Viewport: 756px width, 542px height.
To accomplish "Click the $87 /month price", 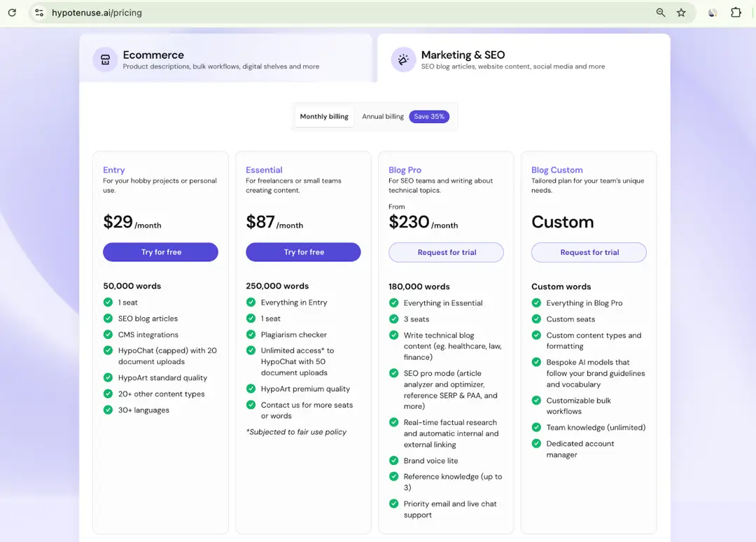I will pos(274,222).
